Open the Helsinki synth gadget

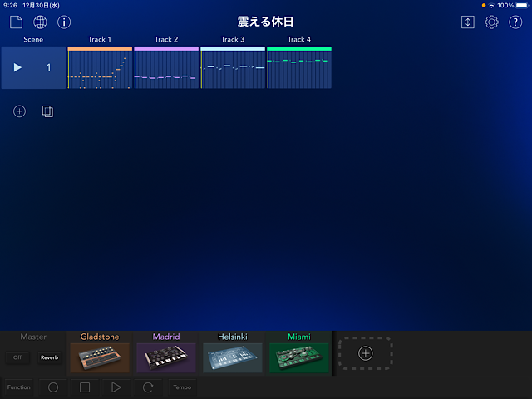[x=233, y=358]
